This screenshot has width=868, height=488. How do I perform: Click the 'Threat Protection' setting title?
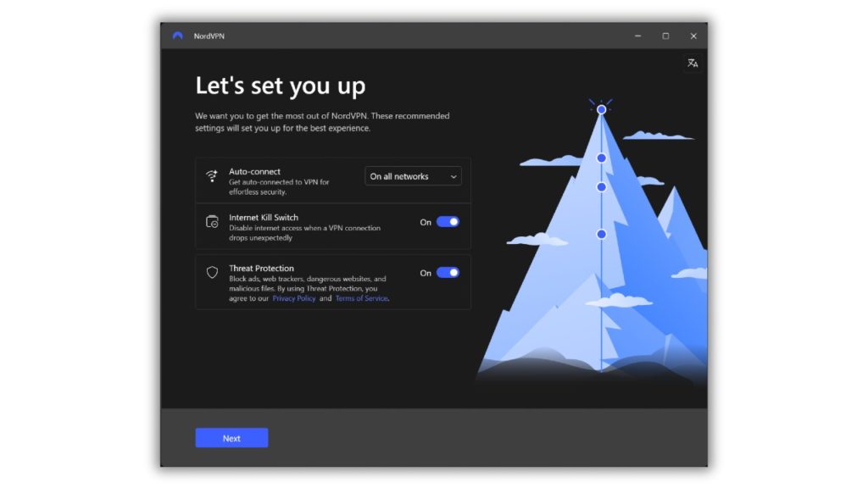click(x=261, y=269)
